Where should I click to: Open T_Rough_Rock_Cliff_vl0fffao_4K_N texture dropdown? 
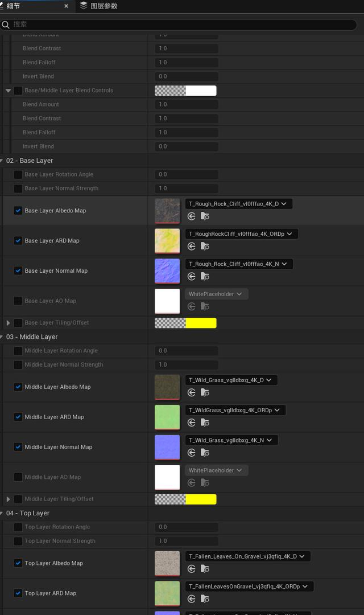click(239, 264)
